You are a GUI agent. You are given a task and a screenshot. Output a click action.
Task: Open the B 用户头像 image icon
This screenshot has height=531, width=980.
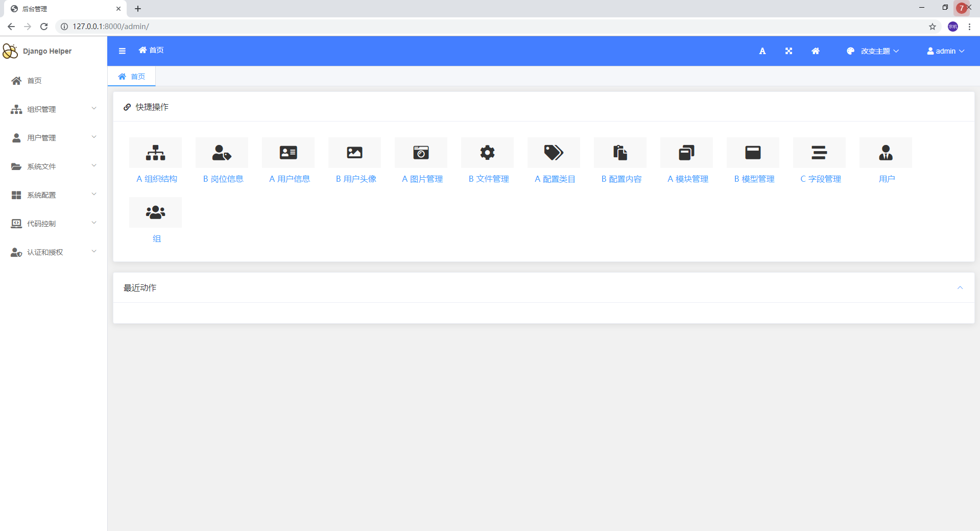(354, 153)
